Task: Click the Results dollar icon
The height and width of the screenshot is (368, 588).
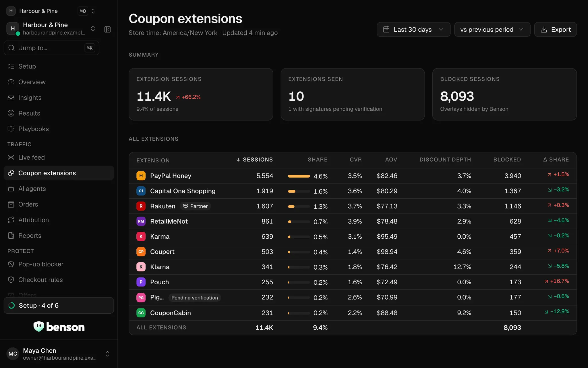Action: 11,113
